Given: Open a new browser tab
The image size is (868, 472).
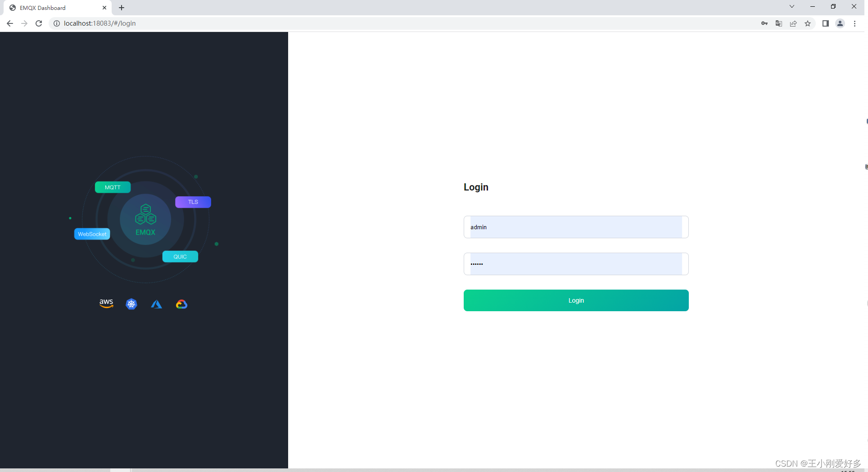Looking at the screenshot, I should (x=122, y=8).
